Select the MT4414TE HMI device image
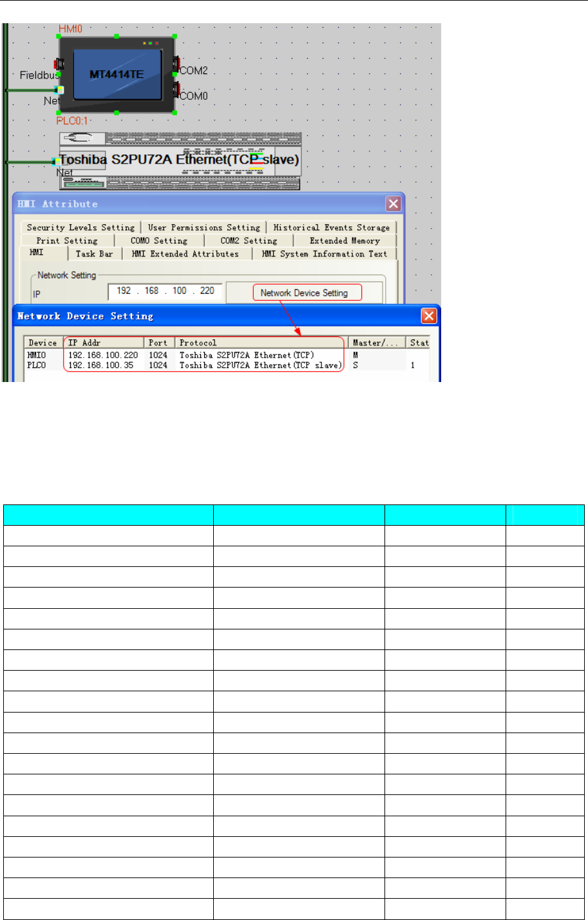588x920 pixels. 117,75
